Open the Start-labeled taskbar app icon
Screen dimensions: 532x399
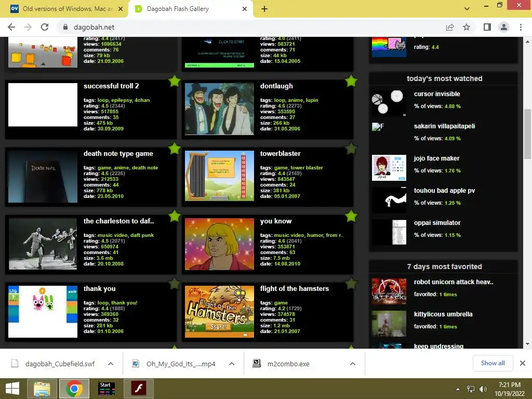coord(107,389)
